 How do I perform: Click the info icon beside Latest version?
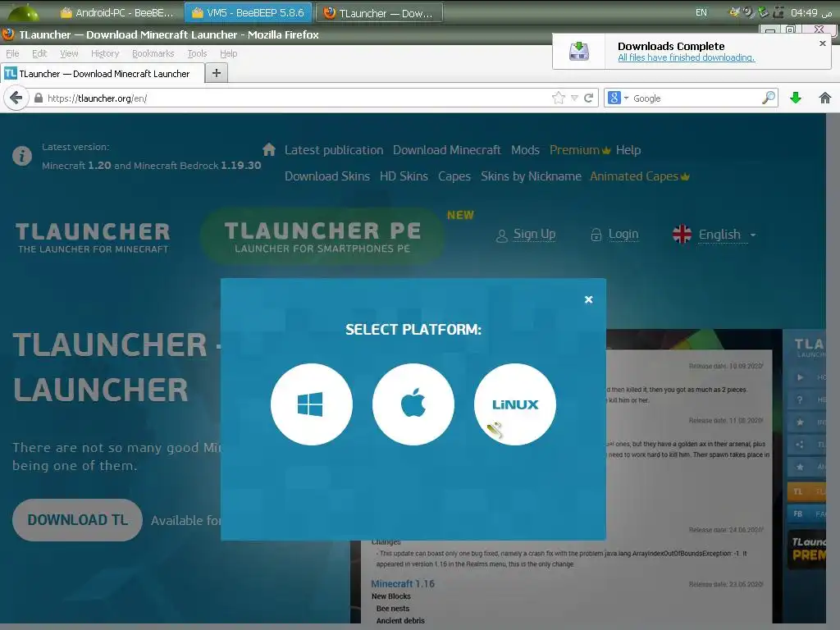[22, 156]
